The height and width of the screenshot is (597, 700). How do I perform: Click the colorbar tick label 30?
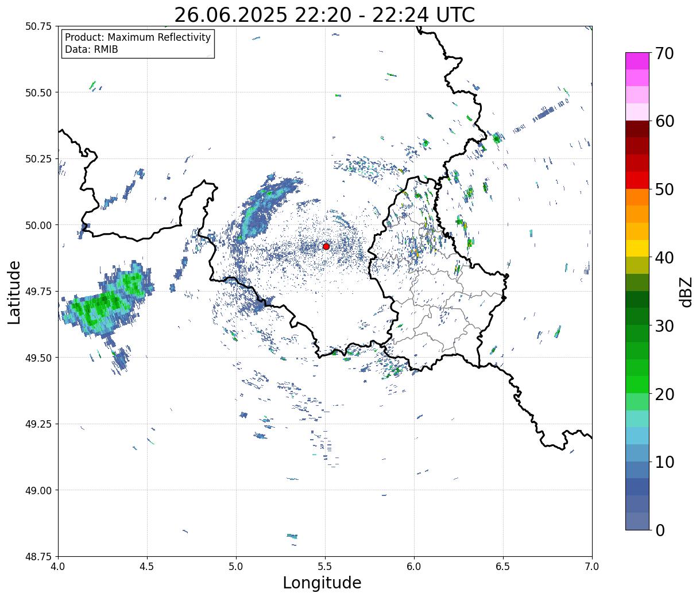665,326
